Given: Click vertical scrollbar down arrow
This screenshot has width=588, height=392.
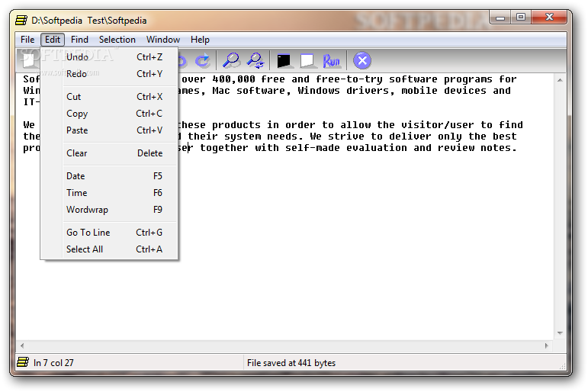Looking at the screenshot, I should [560, 333].
